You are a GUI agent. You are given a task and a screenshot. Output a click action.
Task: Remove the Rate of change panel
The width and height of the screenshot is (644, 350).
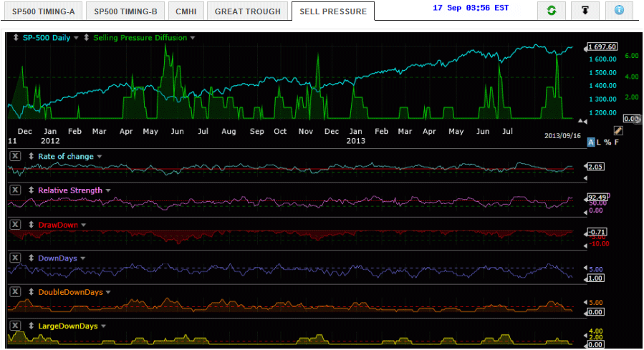coord(15,156)
